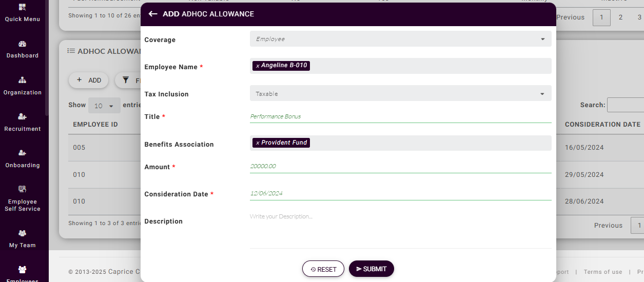Viewport: 644px width, 282px height.
Task: Click the Title input field
Action: point(400,116)
